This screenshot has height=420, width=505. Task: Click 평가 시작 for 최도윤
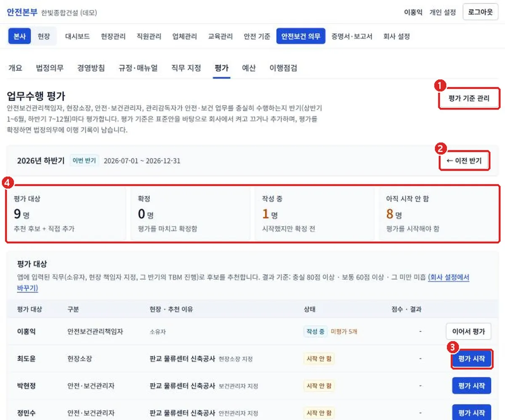(x=471, y=359)
